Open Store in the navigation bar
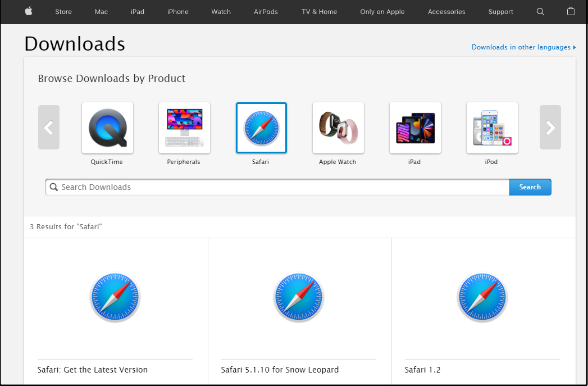 63,12
